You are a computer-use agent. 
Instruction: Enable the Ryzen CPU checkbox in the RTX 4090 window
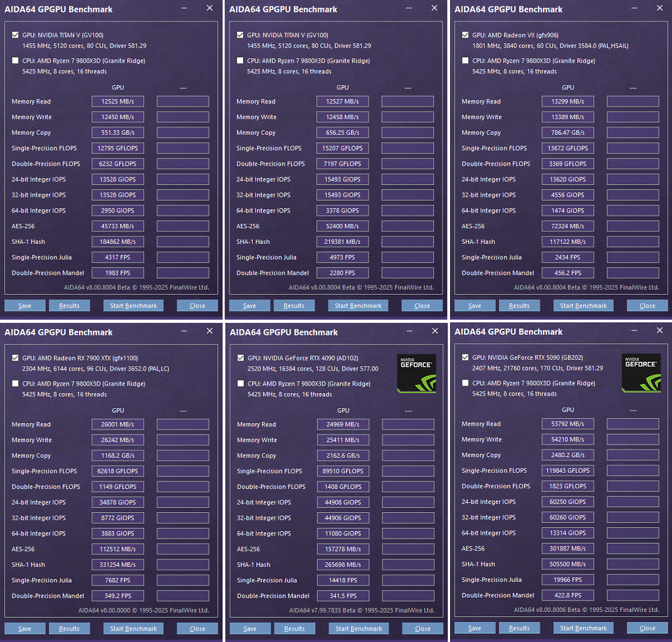pos(241,384)
